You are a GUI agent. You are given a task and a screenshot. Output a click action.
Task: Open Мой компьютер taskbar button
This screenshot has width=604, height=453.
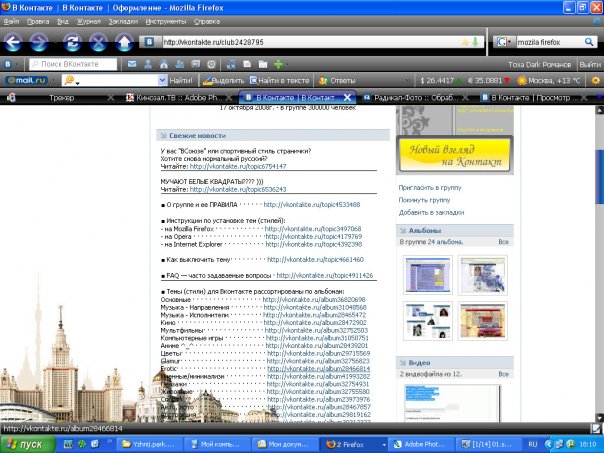point(216,444)
